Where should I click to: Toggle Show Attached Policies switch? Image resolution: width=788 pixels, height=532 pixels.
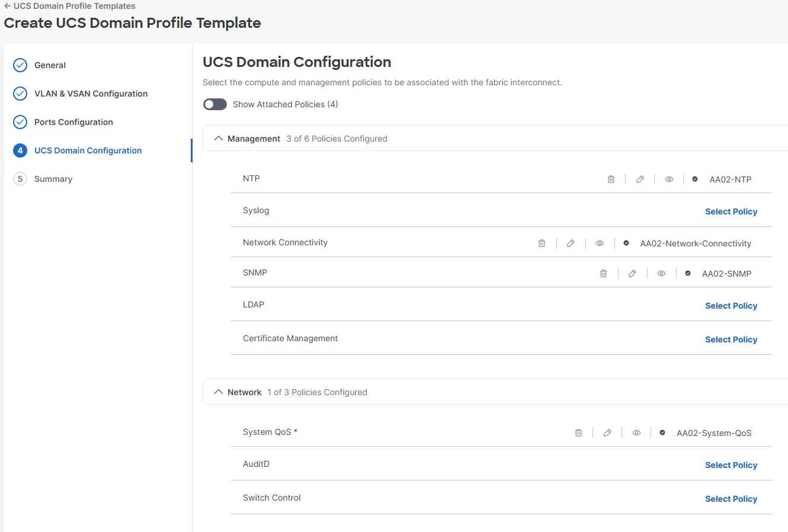pos(214,104)
